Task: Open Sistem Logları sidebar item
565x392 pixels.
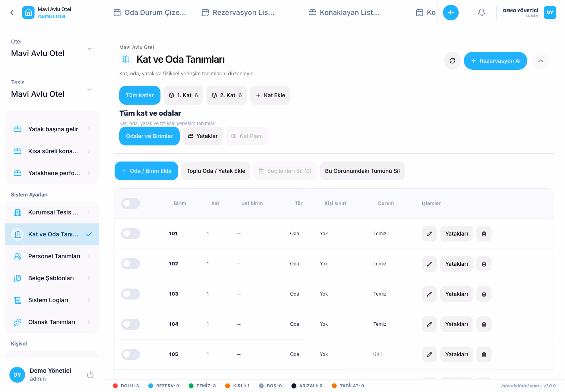Action: [x=52, y=300]
